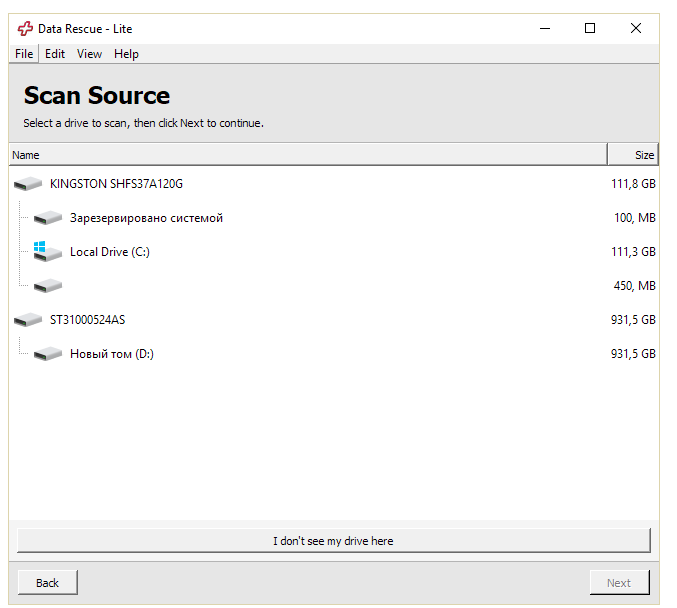Minimize the Data Rescue window

(x=545, y=28)
